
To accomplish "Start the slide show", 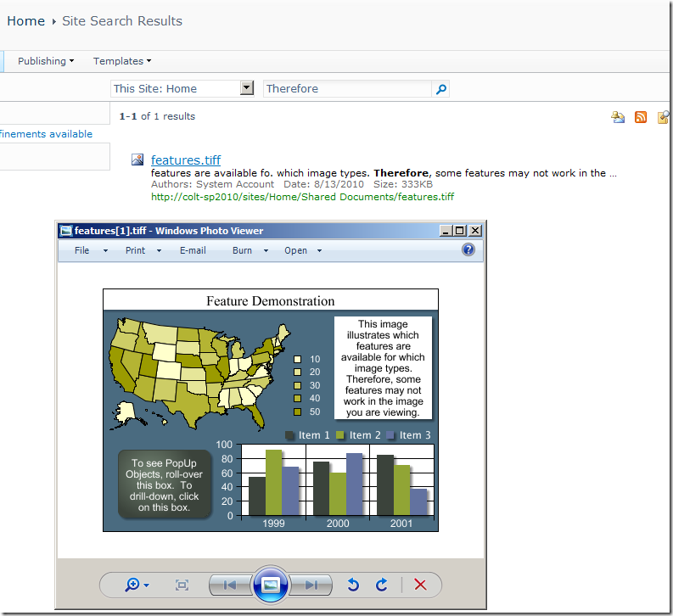I will (271, 585).
